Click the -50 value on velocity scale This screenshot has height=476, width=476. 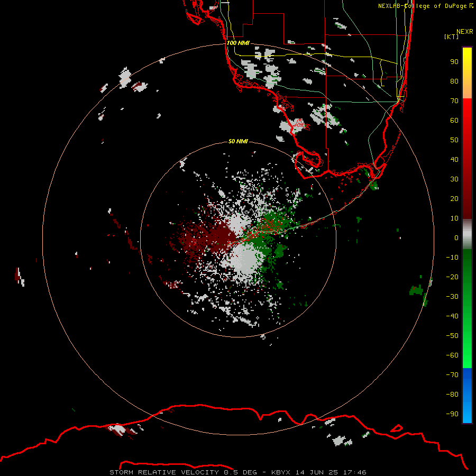point(452,336)
